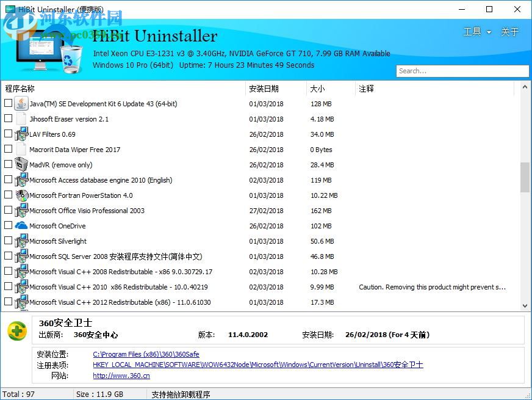Click the MadVR program icon

[20, 165]
